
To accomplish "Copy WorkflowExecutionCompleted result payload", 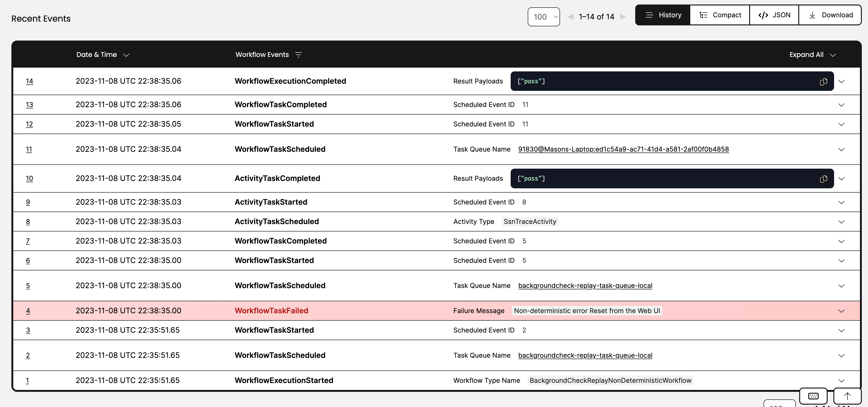I will pyautogui.click(x=823, y=82).
